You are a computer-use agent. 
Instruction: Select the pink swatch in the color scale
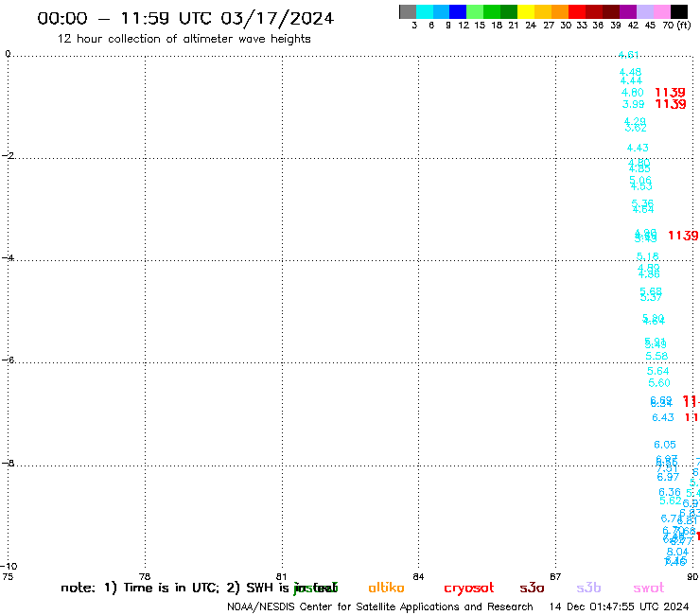(x=662, y=11)
